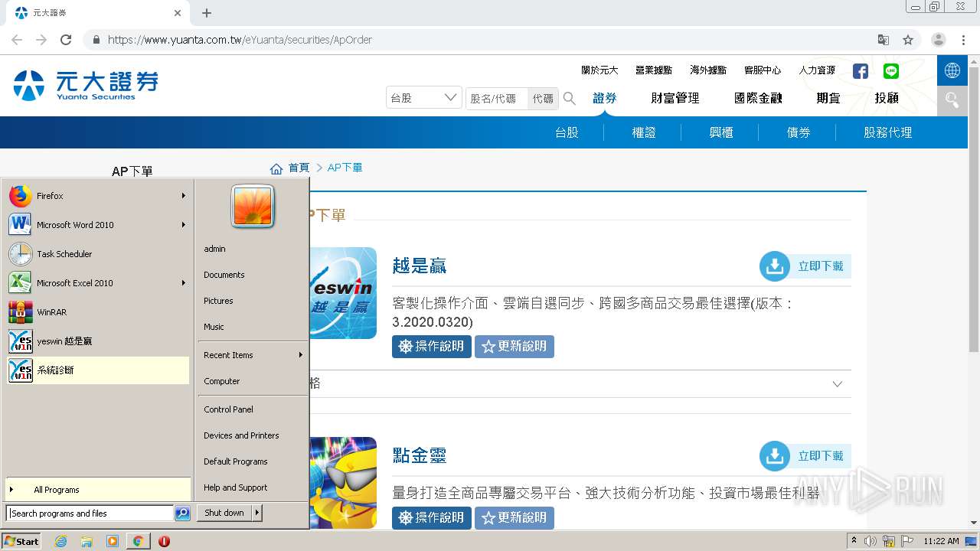Click in the Search programs and files box
The image size is (980, 551).
pyautogui.click(x=90, y=514)
